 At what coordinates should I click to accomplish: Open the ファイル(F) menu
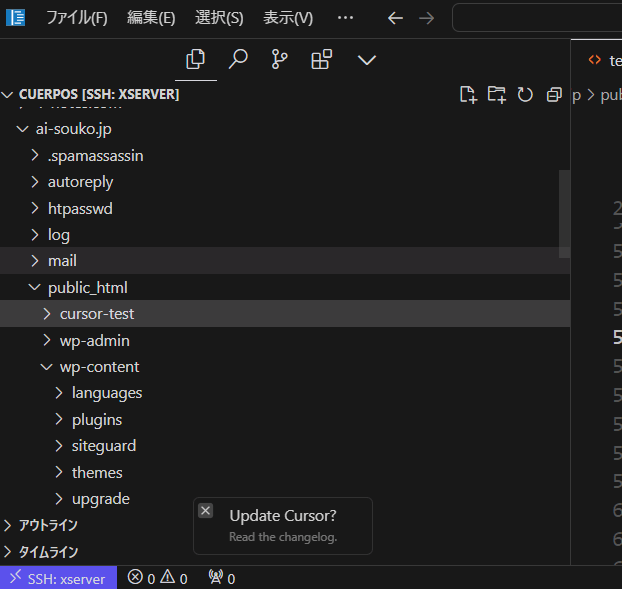[77, 18]
